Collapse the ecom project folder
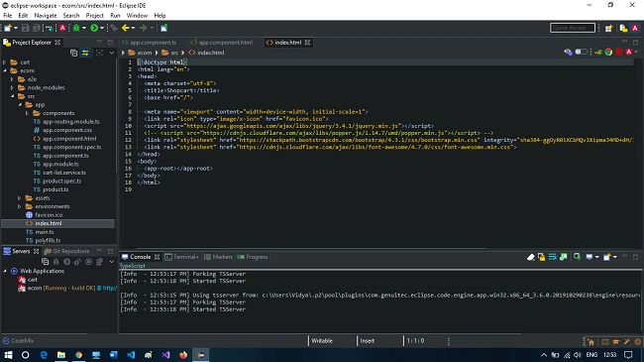Image resolution: width=644 pixels, height=362 pixels. coord(5,70)
